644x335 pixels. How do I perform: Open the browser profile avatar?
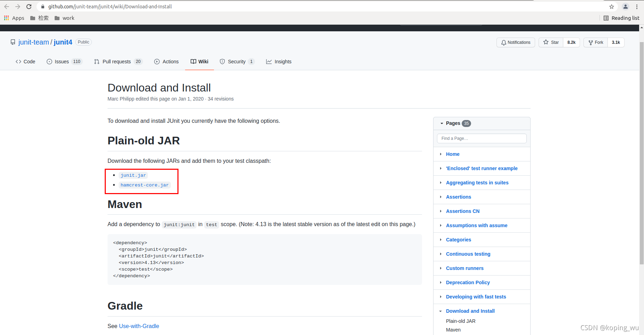(626, 7)
